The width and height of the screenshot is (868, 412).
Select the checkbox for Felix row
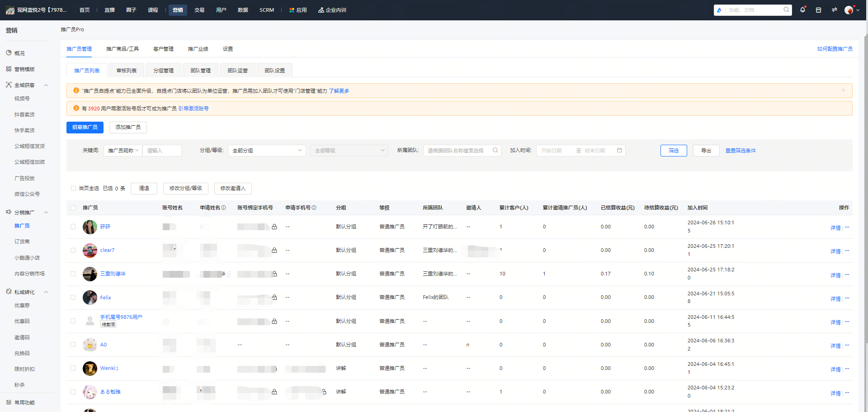[x=73, y=297]
